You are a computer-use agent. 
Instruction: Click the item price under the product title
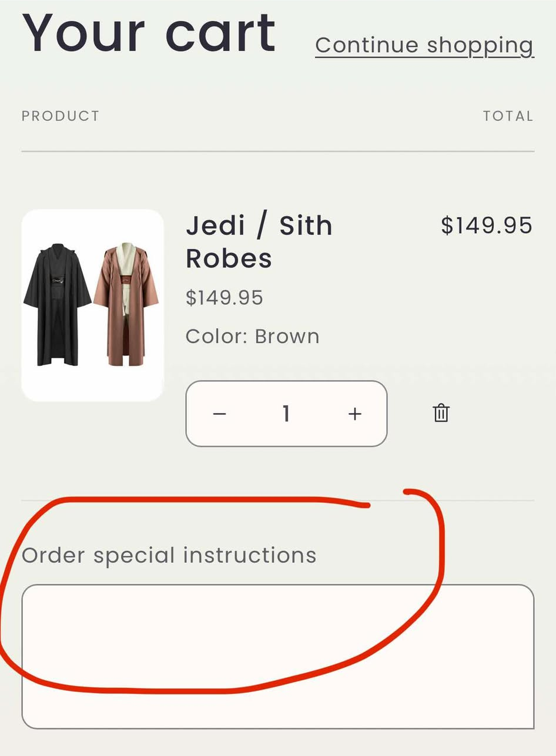tap(225, 298)
